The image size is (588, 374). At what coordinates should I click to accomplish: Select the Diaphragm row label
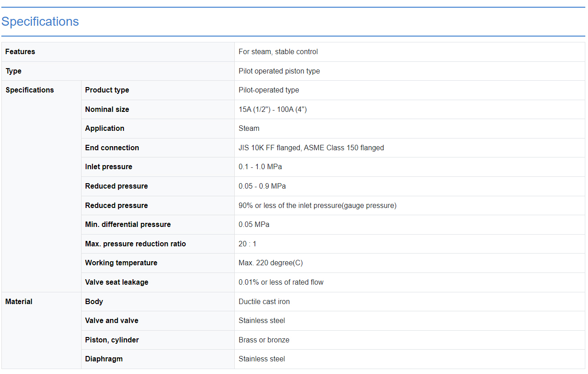pyautogui.click(x=104, y=359)
